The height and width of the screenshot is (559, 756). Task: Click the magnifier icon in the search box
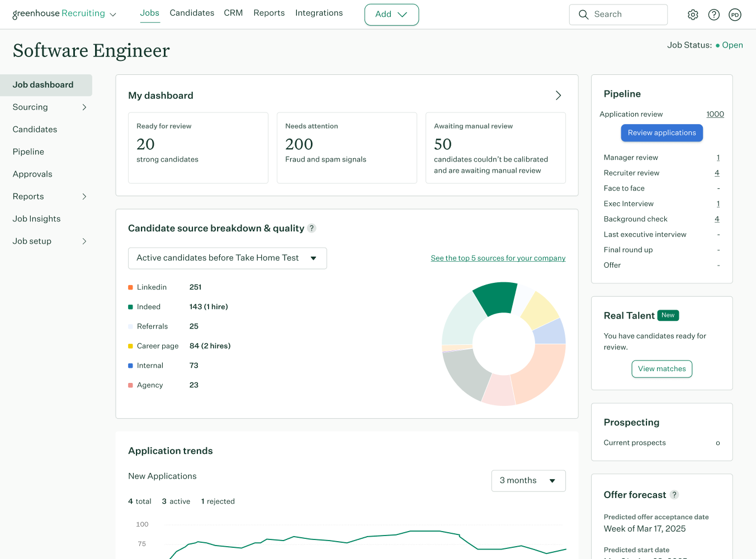pos(583,15)
